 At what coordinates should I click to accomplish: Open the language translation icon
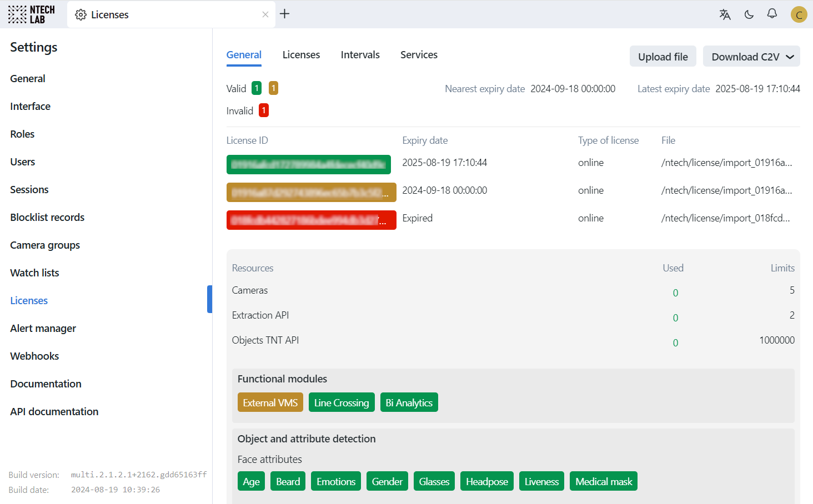pyautogui.click(x=725, y=14)
